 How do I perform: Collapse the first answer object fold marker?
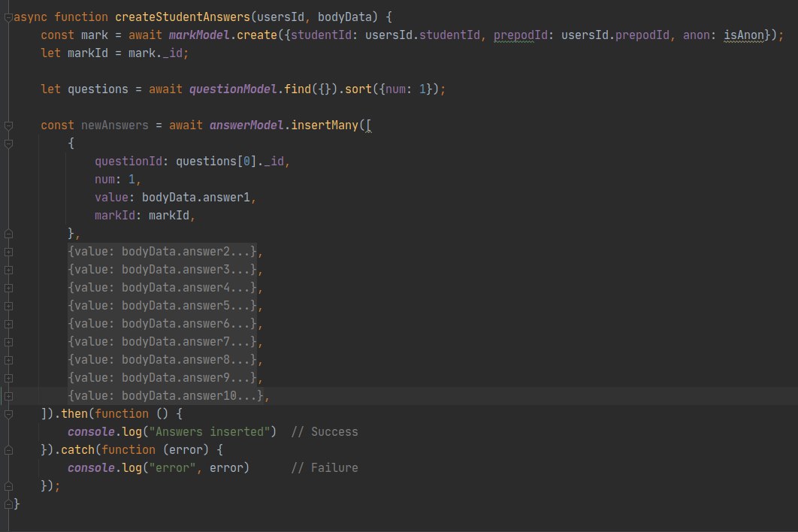coord(9,144)
